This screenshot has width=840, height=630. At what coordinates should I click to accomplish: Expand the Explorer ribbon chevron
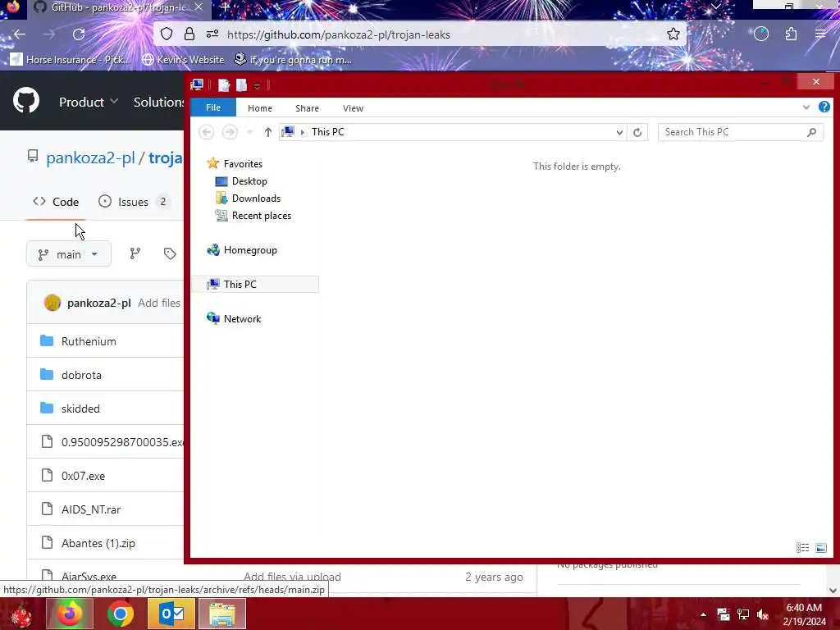tap(806, 107)
